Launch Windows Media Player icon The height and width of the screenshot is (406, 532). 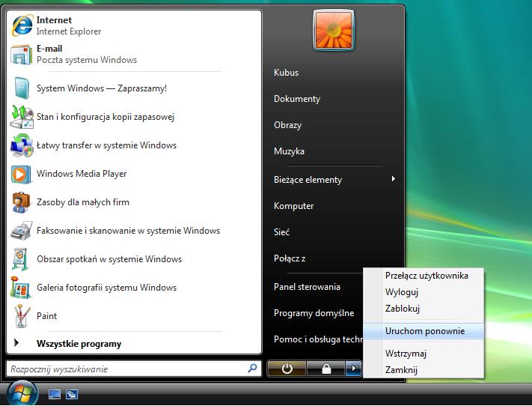coord(21,175)
